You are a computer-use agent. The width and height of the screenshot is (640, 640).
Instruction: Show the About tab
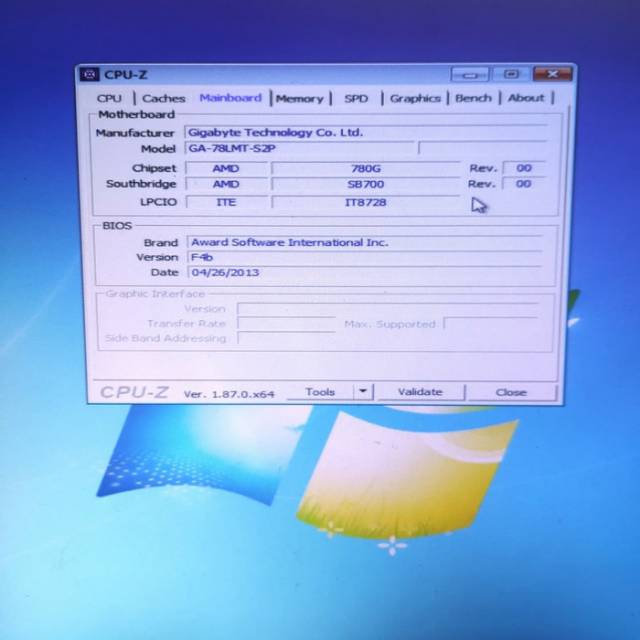pos(526,98)
